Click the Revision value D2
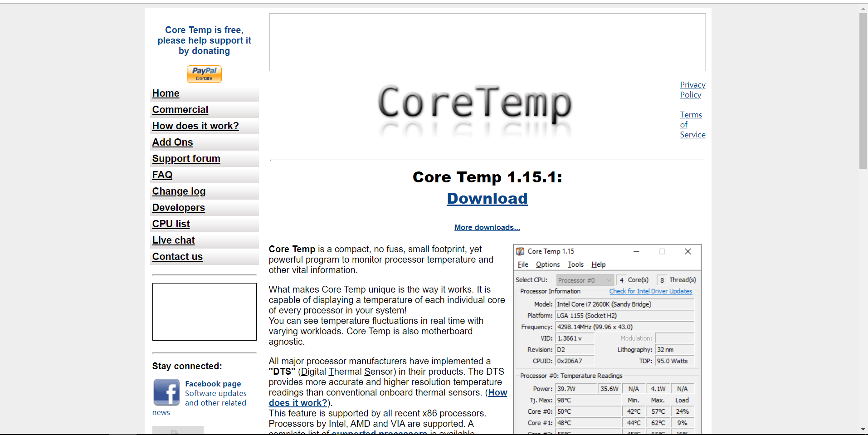Image resolution: width=868 pixels, height=435 pixels. [575, 350]
